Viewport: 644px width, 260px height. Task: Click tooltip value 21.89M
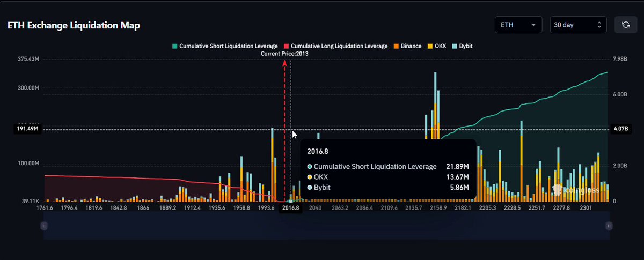click(458, 167)
